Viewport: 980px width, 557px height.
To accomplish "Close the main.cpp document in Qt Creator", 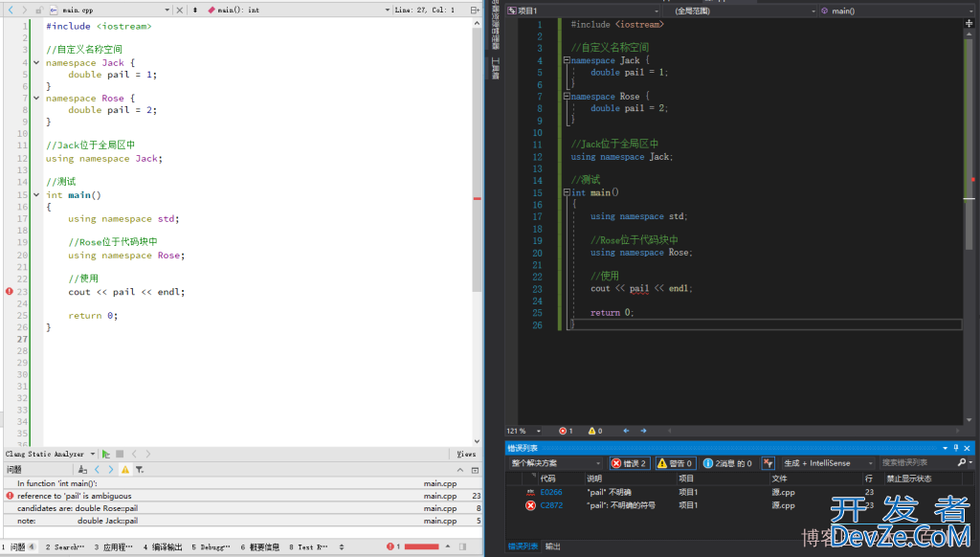I will [179, 10].
